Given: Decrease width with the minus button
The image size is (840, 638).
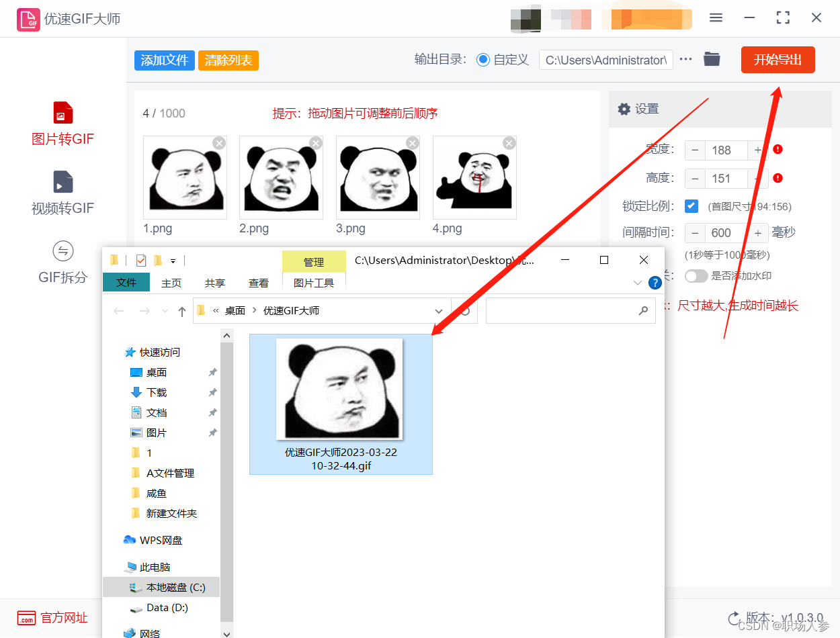Looking at the screenshot, I should 695,150.
